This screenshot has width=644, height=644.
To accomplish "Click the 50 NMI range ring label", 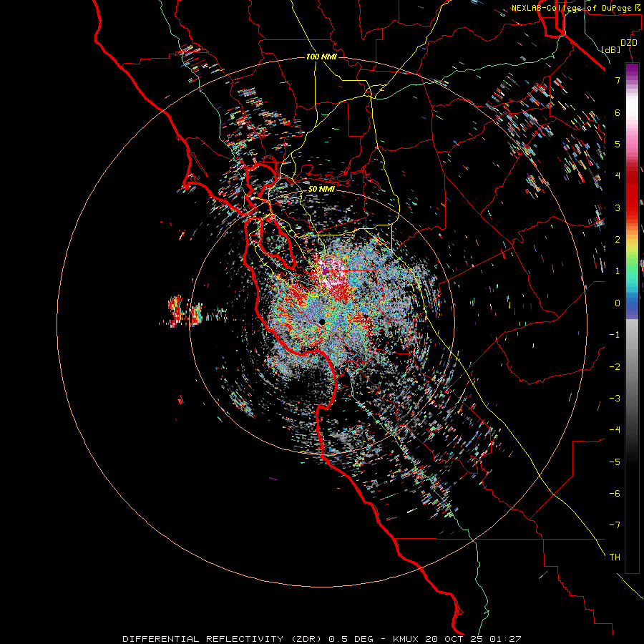I will (321, 190).
